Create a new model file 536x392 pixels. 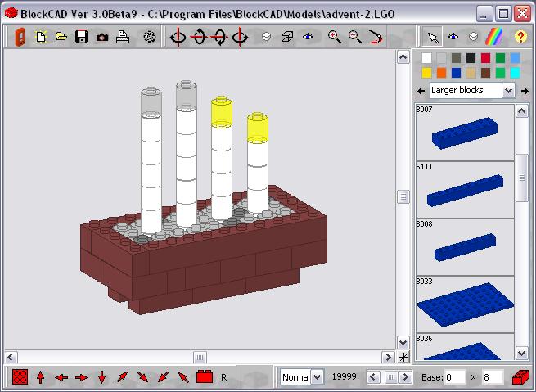coord(41,37)
